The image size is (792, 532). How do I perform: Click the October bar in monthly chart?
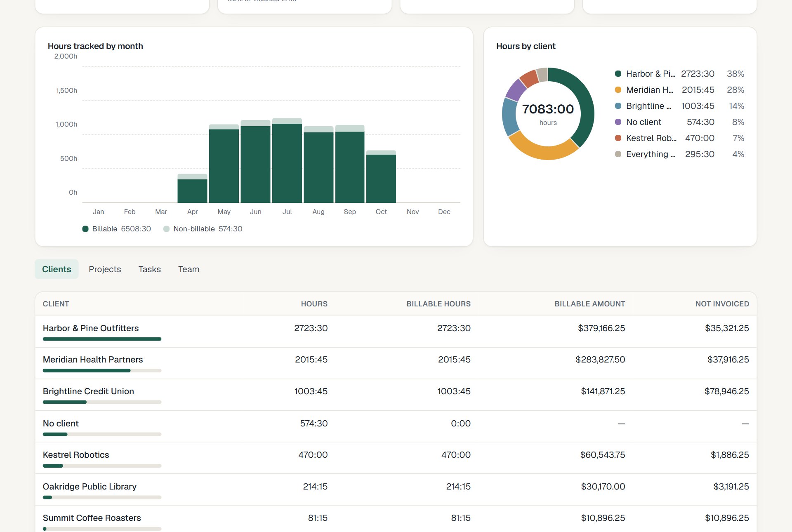tap(381, 177)
